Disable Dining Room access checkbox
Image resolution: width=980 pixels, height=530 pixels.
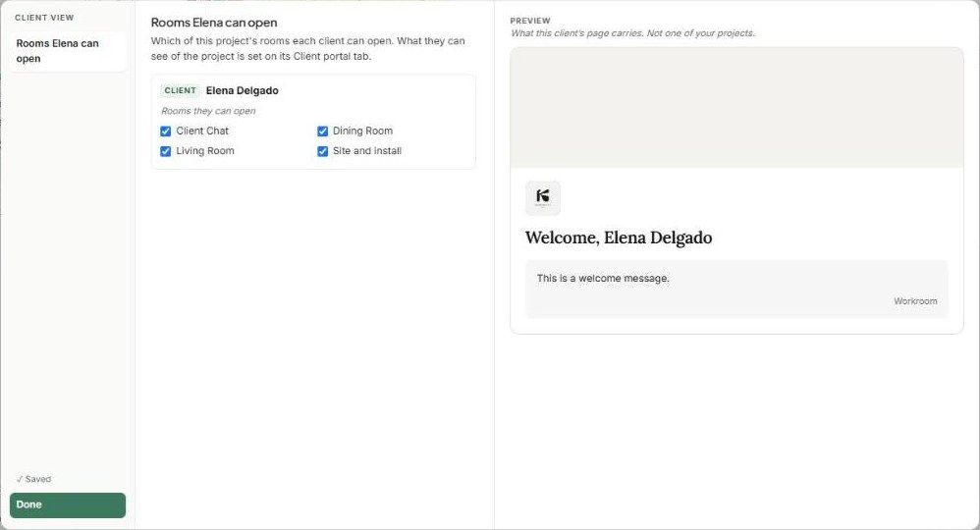coord(322,132)
